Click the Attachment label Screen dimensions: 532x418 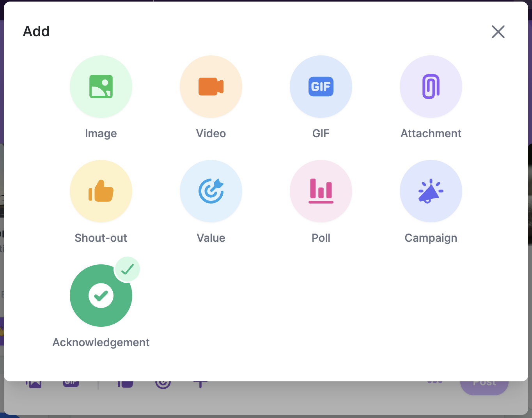(431, 133)
